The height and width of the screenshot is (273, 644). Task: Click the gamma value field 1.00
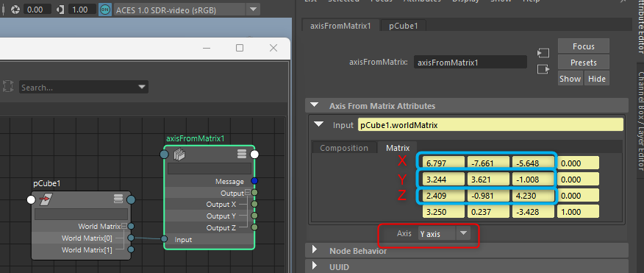(82, 10)
